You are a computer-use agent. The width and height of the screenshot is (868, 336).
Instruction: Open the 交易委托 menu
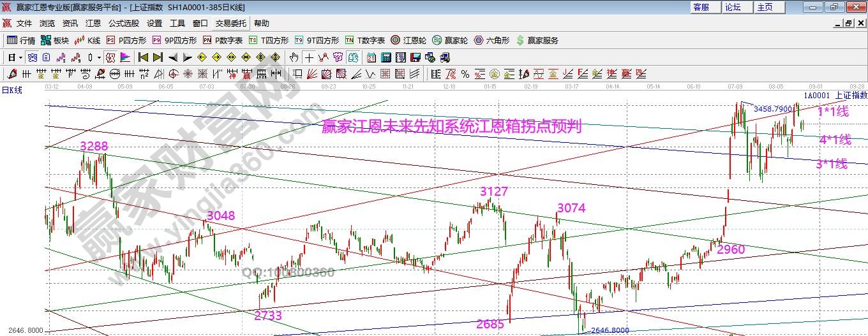coord(230,23)
